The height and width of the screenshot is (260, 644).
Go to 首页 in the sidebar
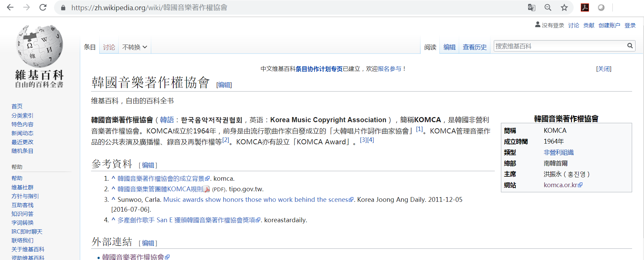point(17,106)
